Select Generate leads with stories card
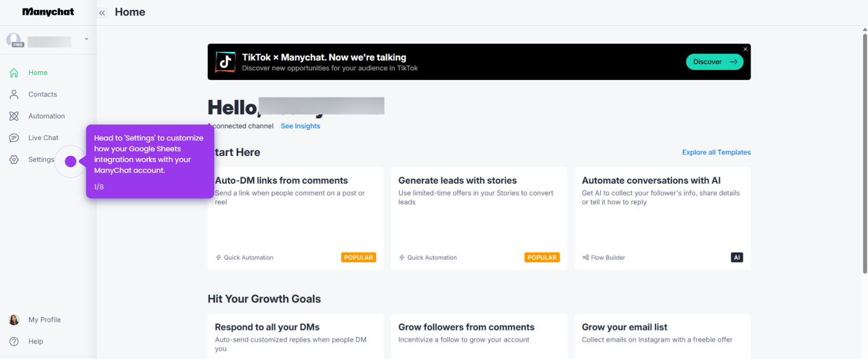Screen dimensions: 868x359 click(x=479, y=218)
